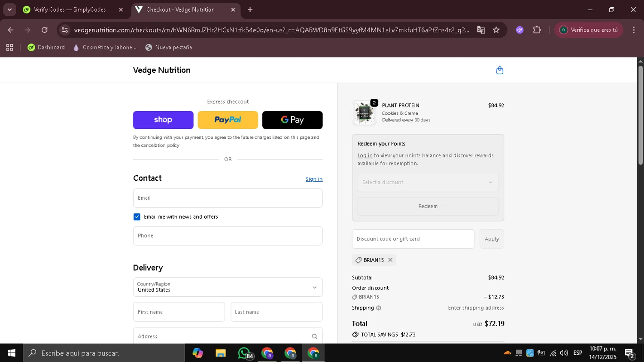
Task: Click the Vedge Nutrition store name
Action: 162,70
